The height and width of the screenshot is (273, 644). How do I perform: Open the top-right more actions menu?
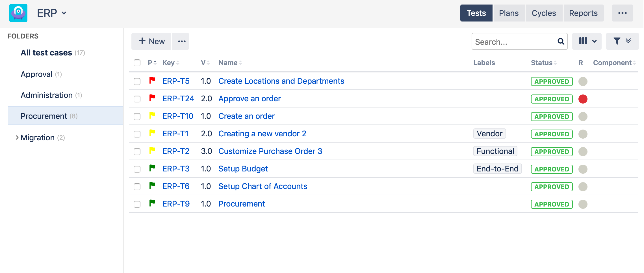[622, 13]
